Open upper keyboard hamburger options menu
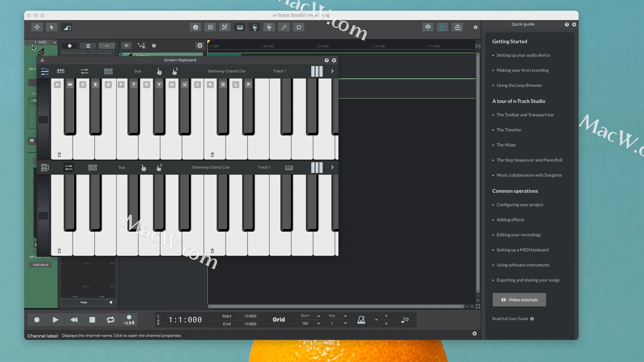This screenshot has width=644, height=362. tap(45, 71)
